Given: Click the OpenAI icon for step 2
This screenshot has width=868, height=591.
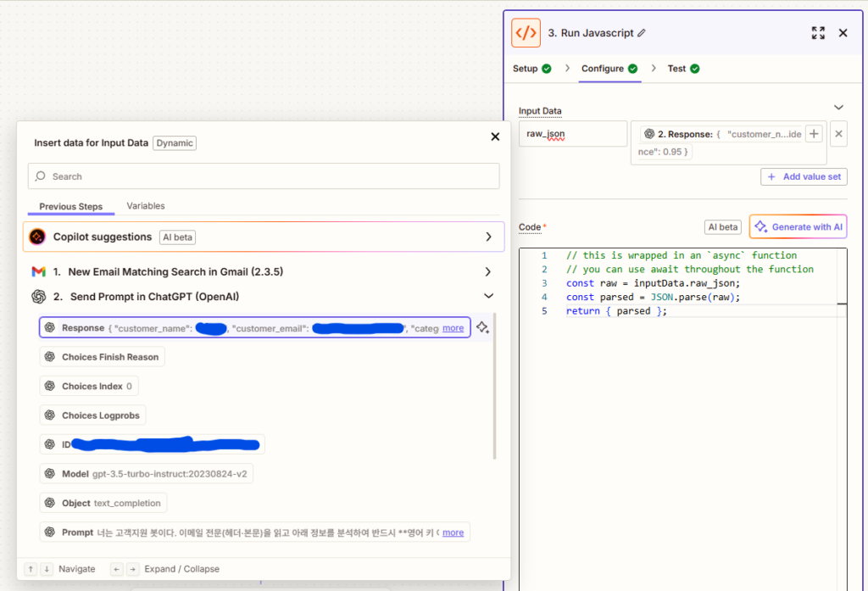Looking at the screenshot, I should pos(38,296).
